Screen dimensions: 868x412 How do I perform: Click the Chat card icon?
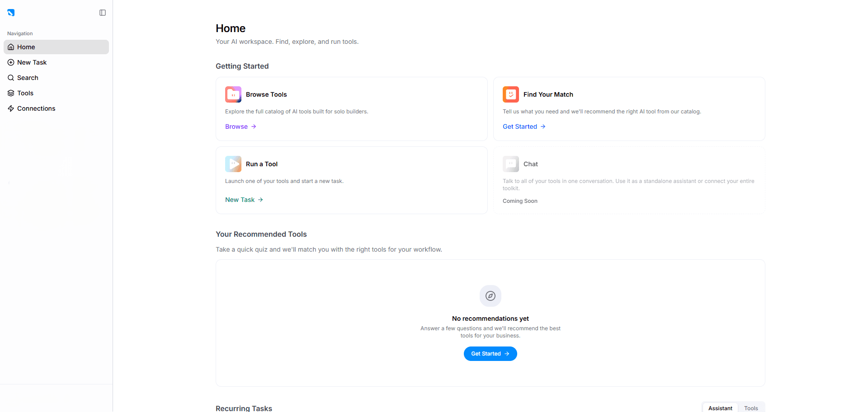(x=510, y=164)
